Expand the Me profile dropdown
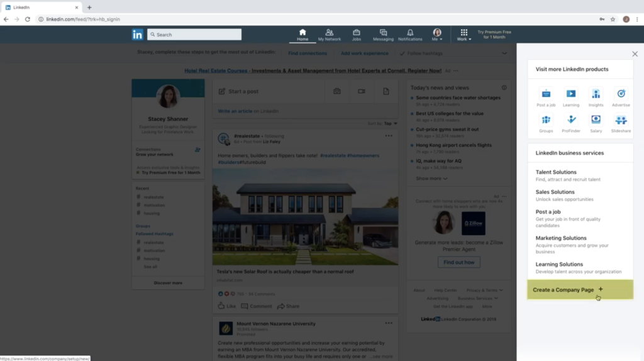 437,35
